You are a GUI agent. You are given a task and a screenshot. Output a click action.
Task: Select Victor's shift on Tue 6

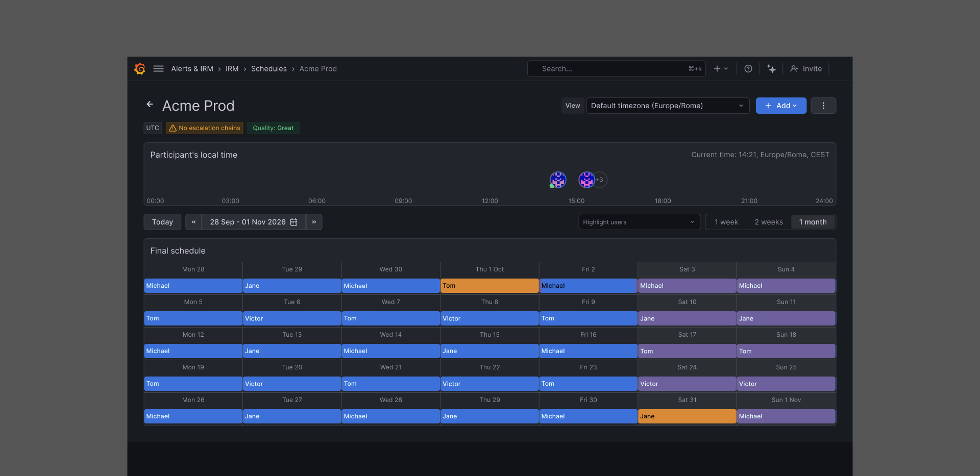pyautogui.click(x=292, y=318)
